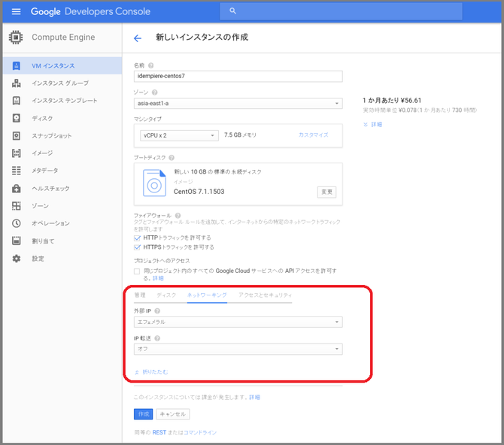Click 詳細 link under API access
Viewport: 504px width, 445px height.
coord(158,278)
